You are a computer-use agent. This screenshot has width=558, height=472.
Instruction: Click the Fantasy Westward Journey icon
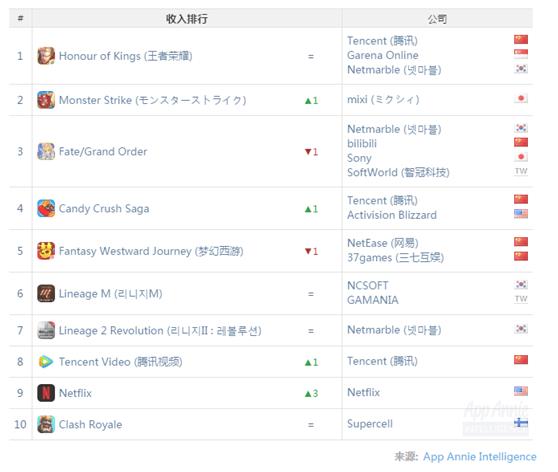(x=46, y=251)
